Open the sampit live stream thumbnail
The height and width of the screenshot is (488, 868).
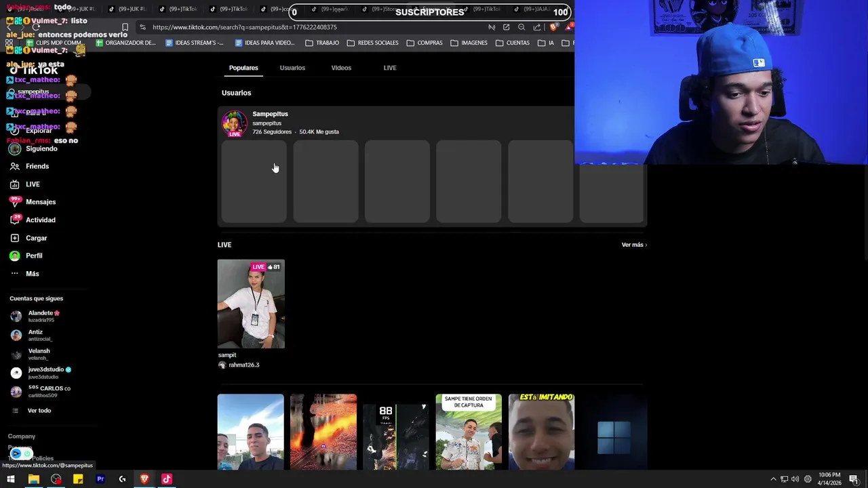[251, 304]
